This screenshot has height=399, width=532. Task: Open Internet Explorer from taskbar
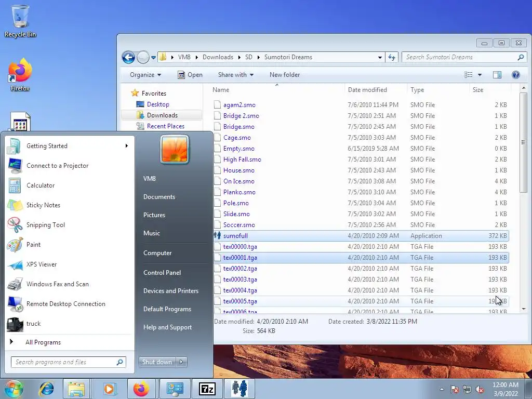pos(46,389)
